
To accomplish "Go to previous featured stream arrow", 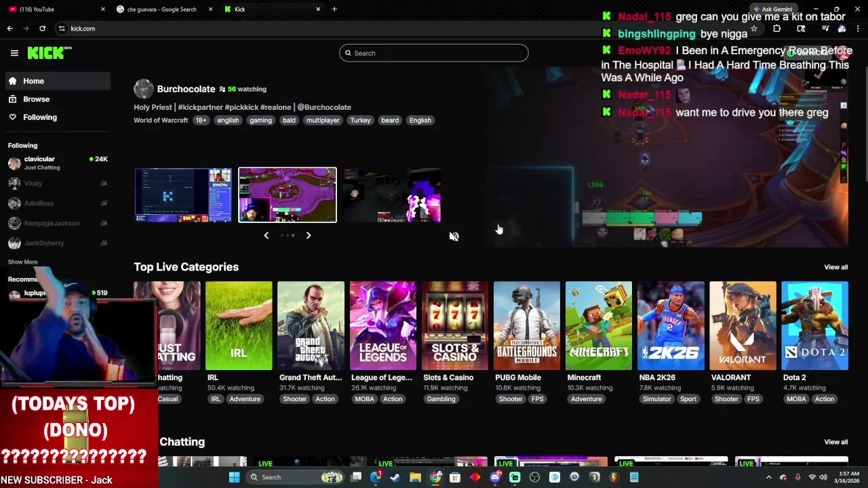I will click(x=266, y=235).
